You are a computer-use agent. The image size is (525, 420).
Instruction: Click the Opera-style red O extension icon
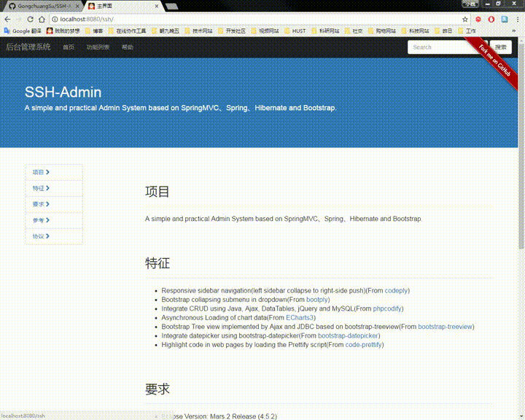coord(491,20)
